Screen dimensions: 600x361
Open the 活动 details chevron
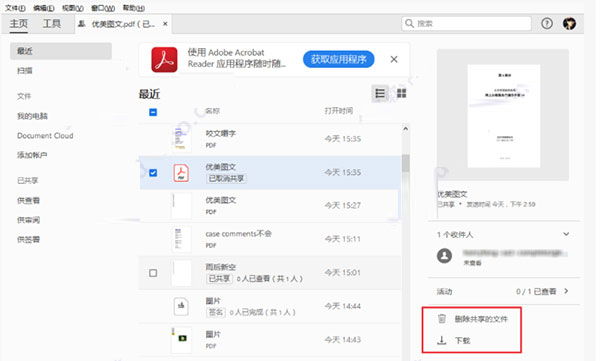(x=566, y=291)
